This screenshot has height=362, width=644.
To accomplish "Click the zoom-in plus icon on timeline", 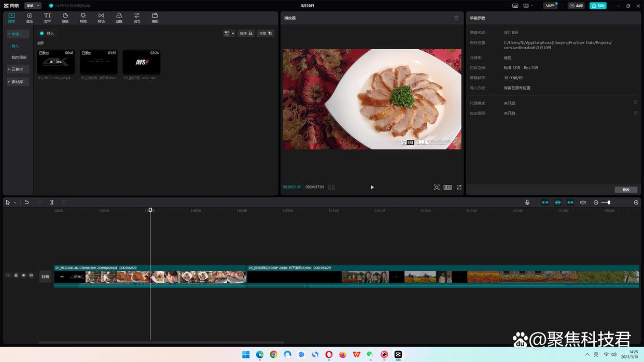I will point(636,202).
